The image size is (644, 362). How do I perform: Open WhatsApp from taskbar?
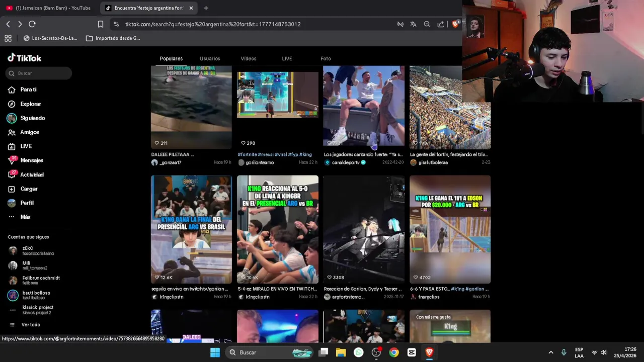point(358,352)
